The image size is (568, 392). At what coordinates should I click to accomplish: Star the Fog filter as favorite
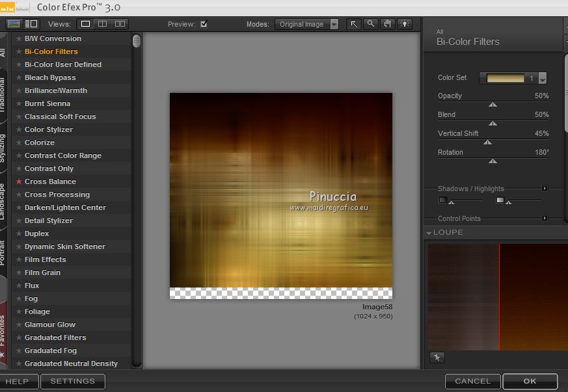pyautogui.click(x=19, y=298)
